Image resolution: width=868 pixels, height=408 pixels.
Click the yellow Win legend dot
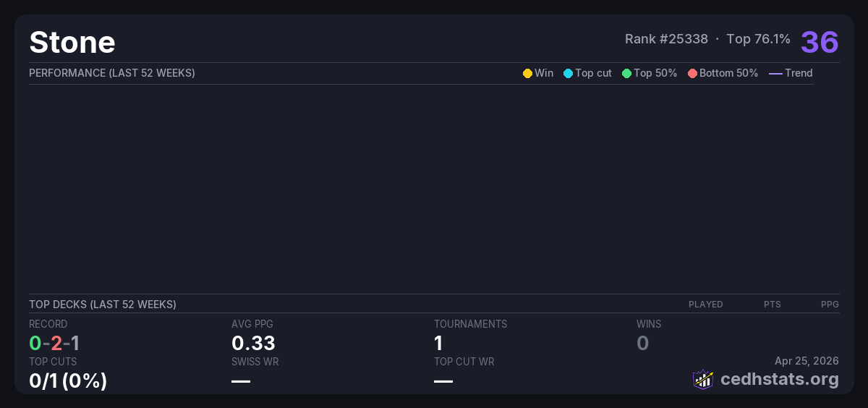click(x=527, y=73)
